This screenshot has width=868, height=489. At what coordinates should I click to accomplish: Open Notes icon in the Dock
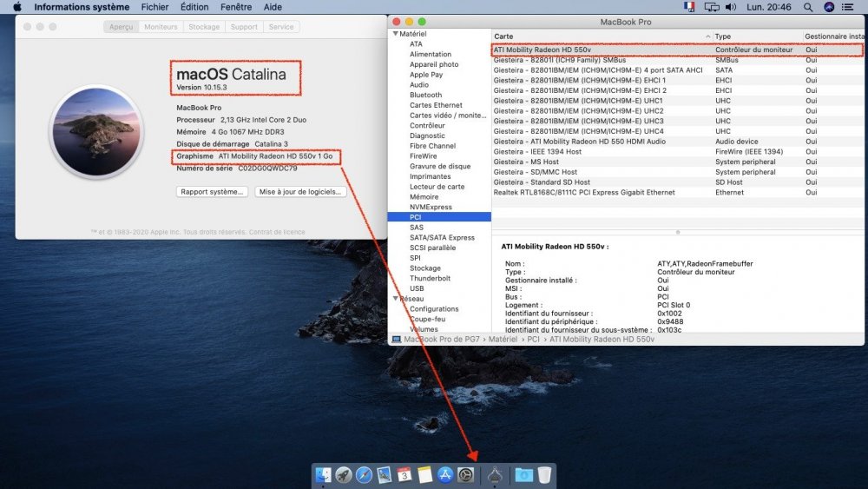click(x=424, y=474)
